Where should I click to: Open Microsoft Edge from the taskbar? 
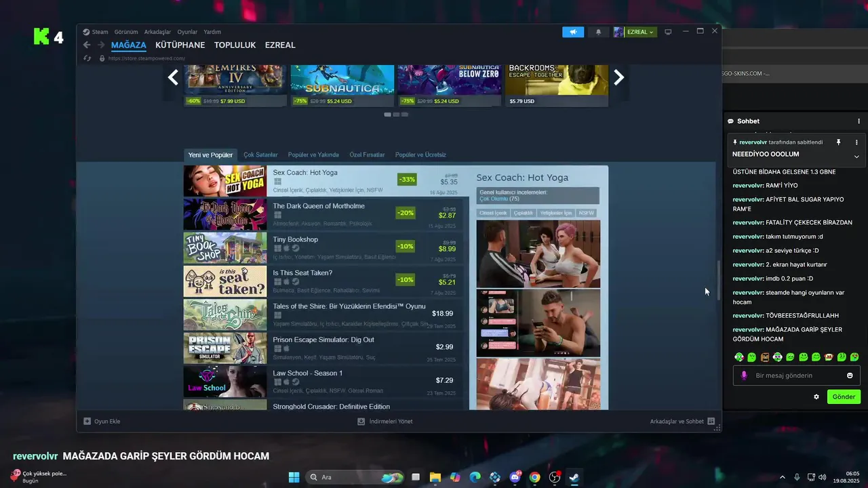tap(475, 477)
